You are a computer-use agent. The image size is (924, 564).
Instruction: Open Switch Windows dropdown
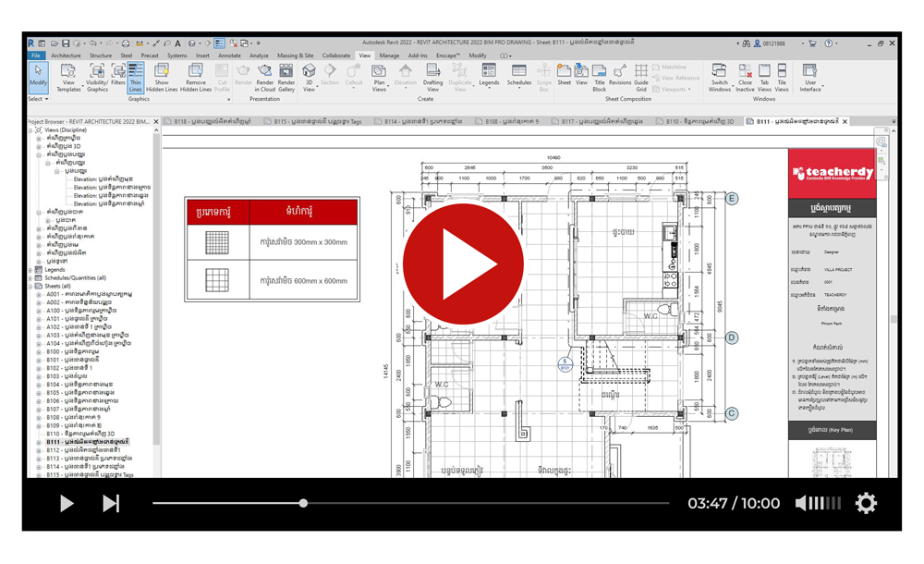point(719,78)
